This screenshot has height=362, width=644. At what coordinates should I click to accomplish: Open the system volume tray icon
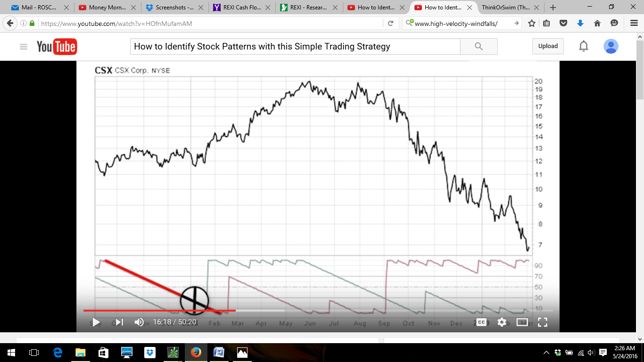[x=592, y=353]
